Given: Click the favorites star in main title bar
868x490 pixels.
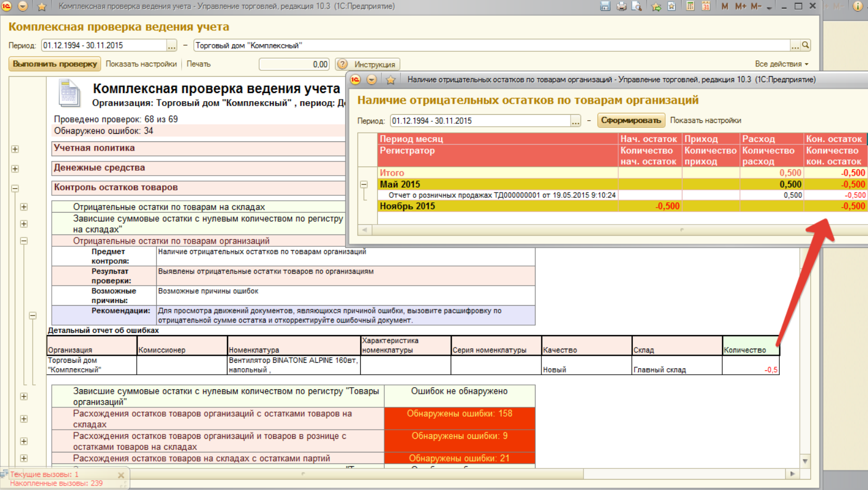Looking at the screenshot, I should click(41, 7).
